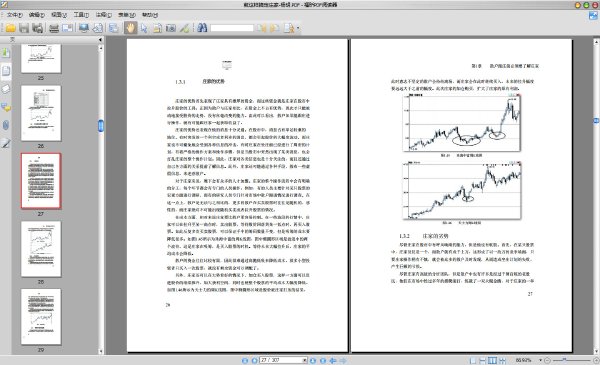
Task: Select the arrow Select tool
Action: tap(144, 28)
